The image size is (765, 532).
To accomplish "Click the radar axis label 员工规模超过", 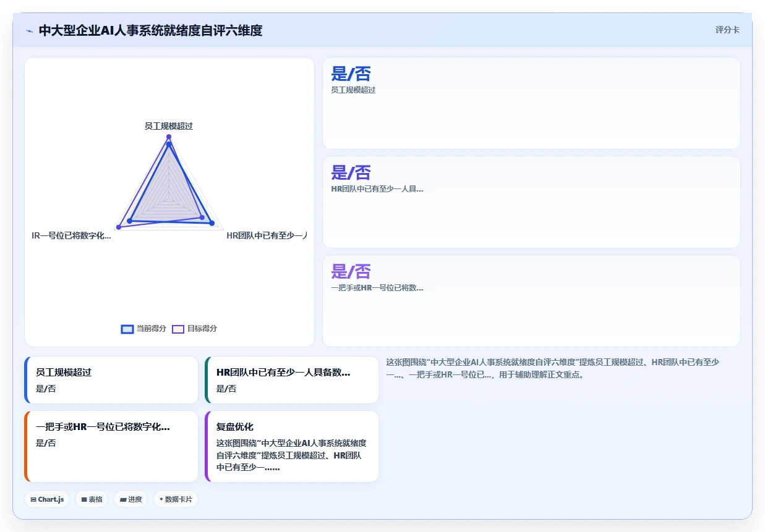I will click(169, 126).
